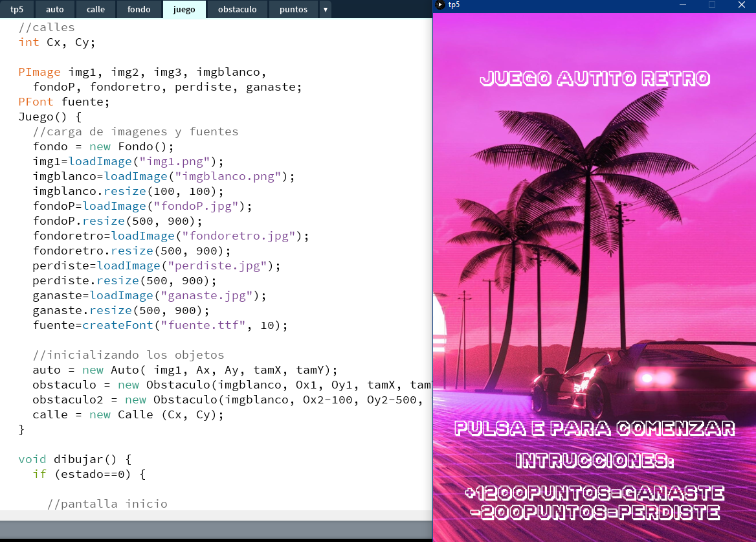
Task: Click the "PULSA E PARA COMENZAR" text
Action: pos(594,428)
